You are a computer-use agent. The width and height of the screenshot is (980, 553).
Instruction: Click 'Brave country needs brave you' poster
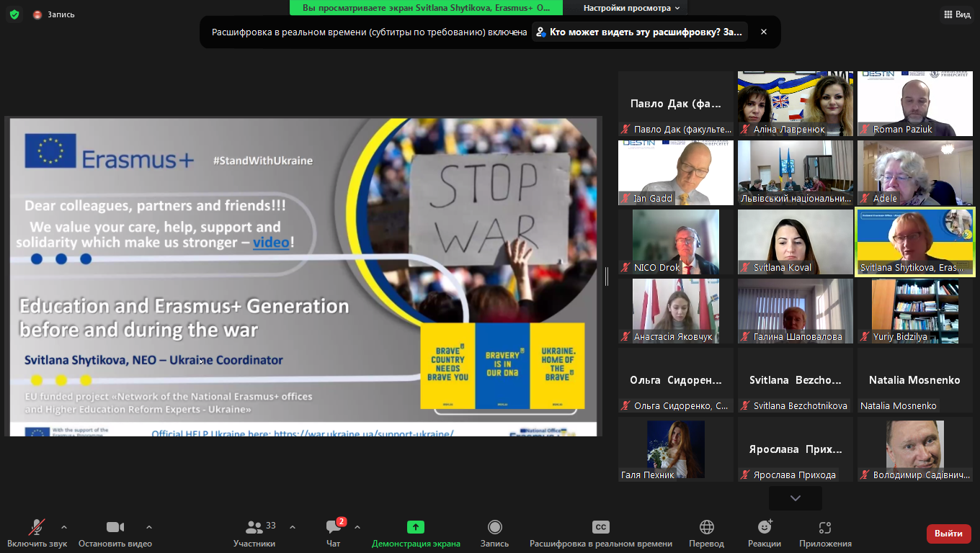tap(447, 366)
